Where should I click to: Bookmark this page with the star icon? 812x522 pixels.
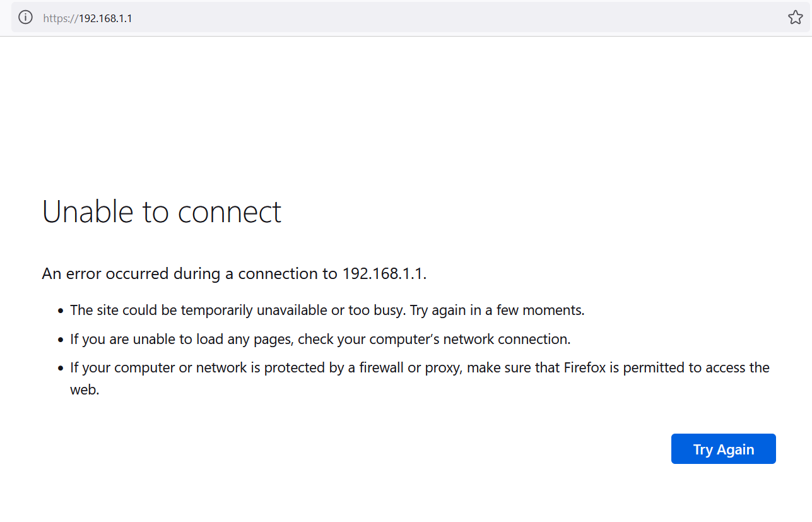(x=795, y=18)
